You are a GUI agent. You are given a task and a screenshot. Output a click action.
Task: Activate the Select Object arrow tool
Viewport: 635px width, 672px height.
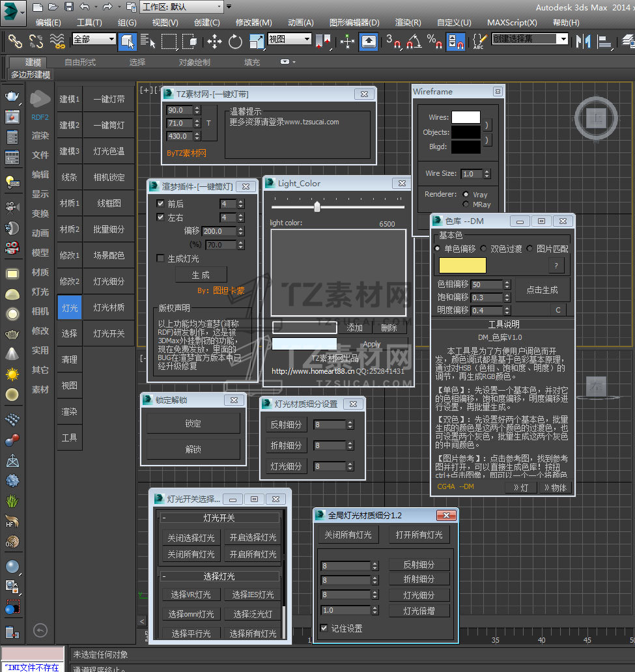point(128,41)
